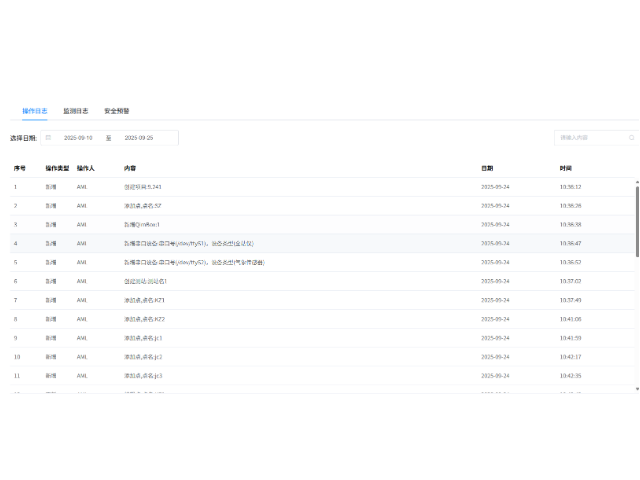Click the 时间 column header
Image resolution: width=640 pixels, height=480 pixels.
(566, 168)
